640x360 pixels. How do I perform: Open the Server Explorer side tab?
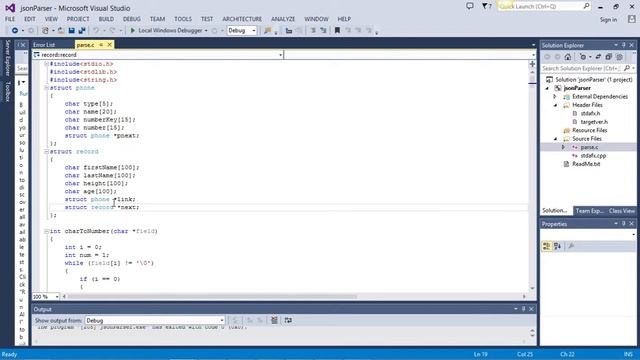pos(7,58)
